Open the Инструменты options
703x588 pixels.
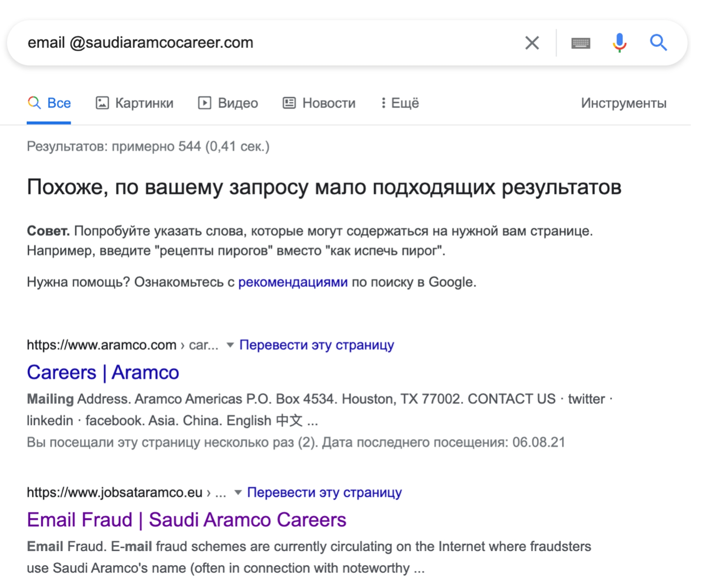(x=624, y=103)
